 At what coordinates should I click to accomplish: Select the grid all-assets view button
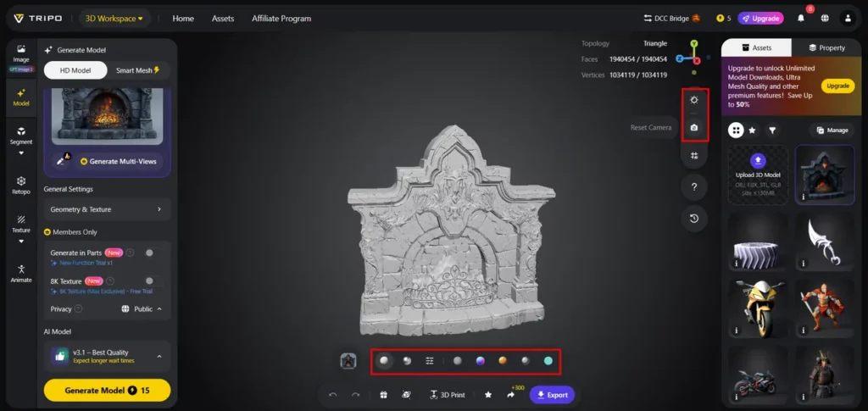[736, 131]
